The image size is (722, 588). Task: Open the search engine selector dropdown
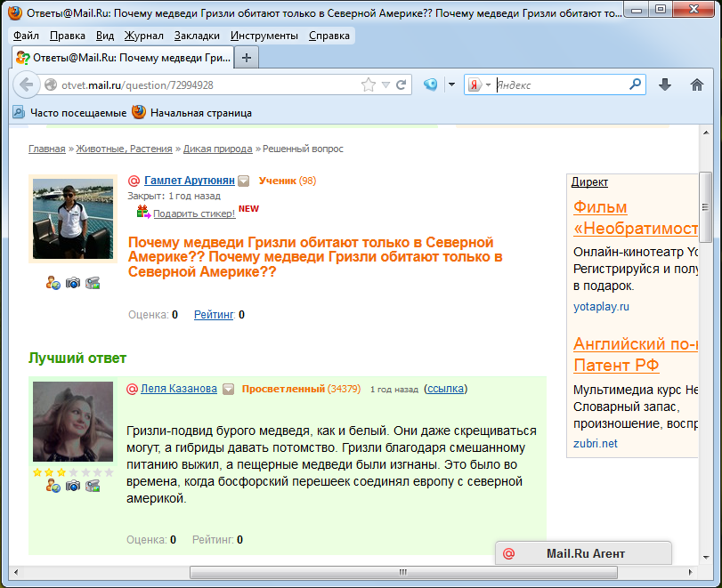pos(480,85)
